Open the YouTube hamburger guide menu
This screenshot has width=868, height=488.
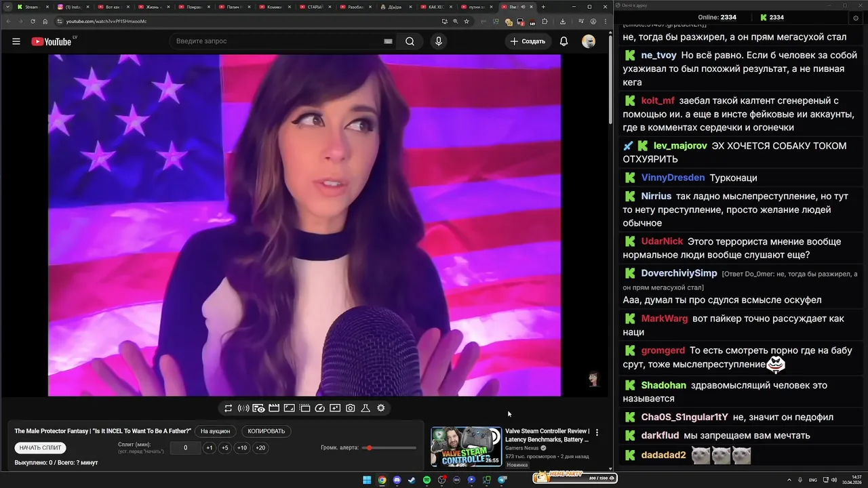[16, 41]
